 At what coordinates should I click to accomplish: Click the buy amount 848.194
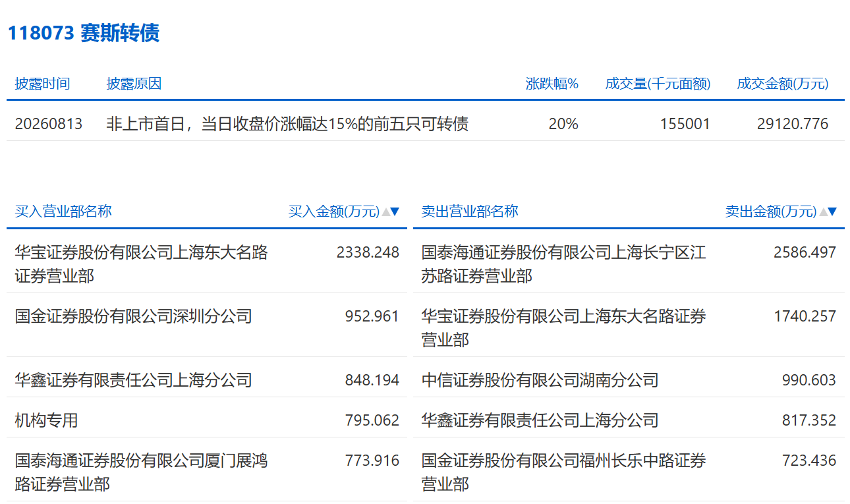[372, 380]
